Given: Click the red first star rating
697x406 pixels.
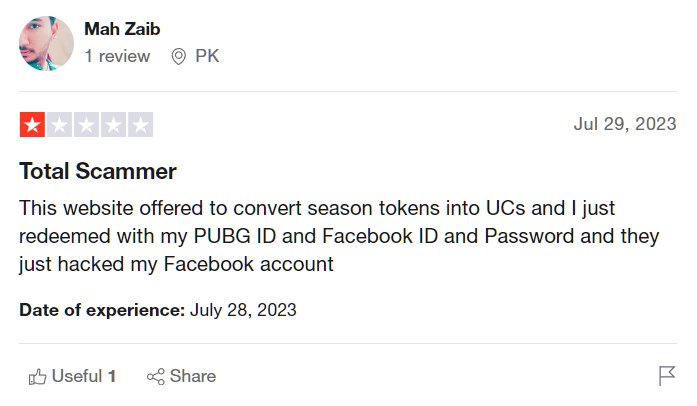Looking at the screenshot, I should pyautogui.click(x=32, y=125).
